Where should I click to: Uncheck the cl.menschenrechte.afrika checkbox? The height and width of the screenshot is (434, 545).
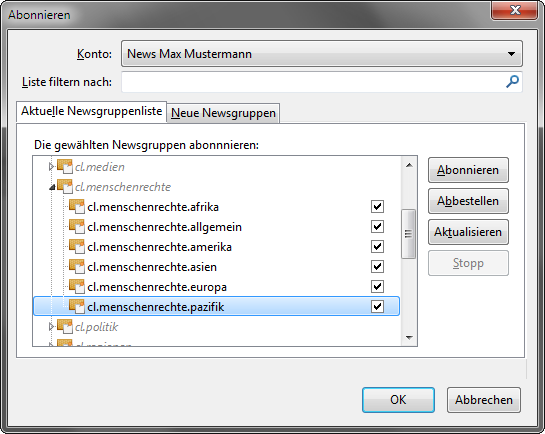(x=377, y=206)
